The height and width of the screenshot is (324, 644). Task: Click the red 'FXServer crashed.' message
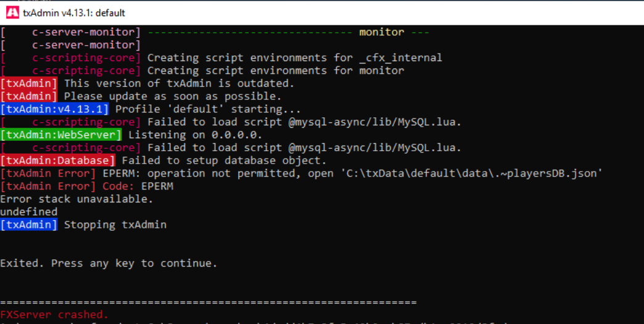pos(55,315)
